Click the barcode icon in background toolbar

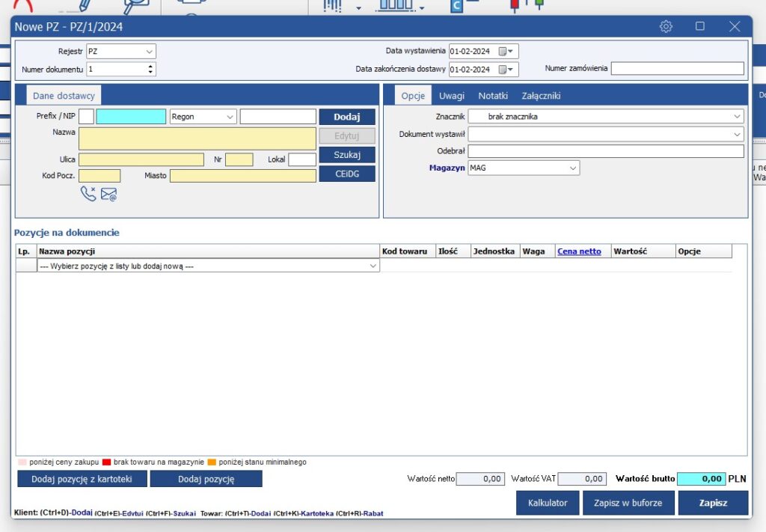[x=333, y=5]
